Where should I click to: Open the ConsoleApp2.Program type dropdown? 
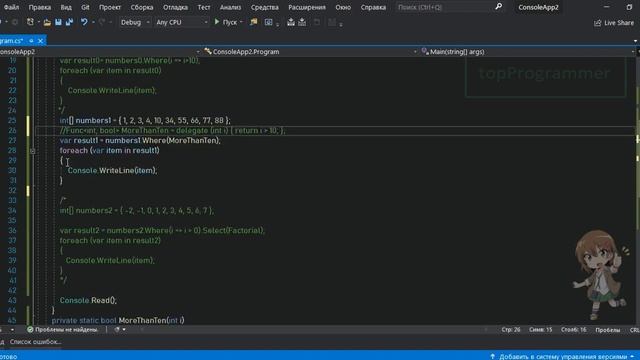[x=311, y=52]
